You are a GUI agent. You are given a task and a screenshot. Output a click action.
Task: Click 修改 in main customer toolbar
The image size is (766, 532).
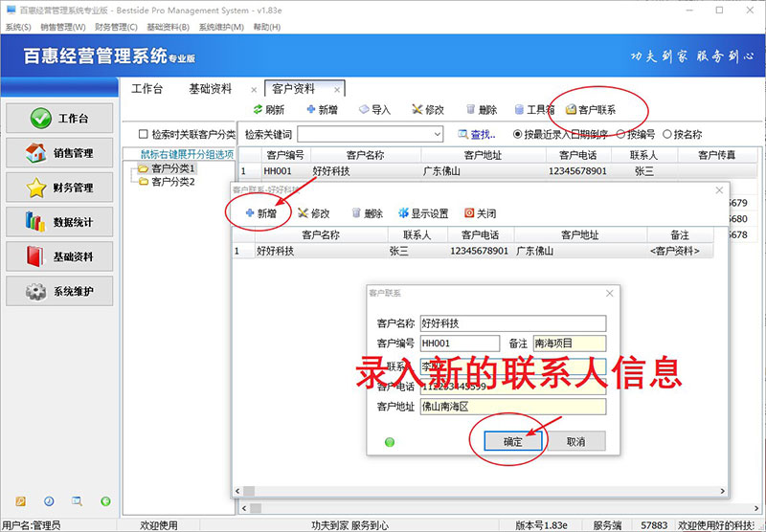click(x=428, y=110)
